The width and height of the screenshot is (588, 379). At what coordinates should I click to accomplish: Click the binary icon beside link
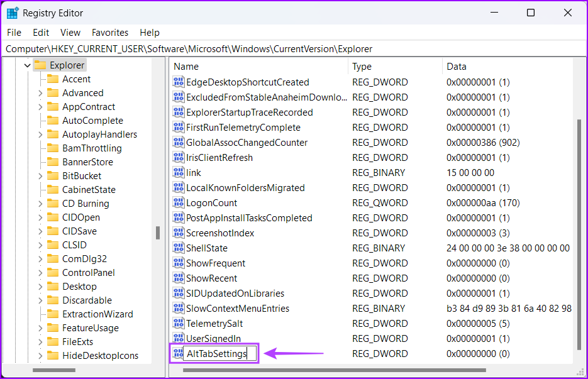coord(179,172)
